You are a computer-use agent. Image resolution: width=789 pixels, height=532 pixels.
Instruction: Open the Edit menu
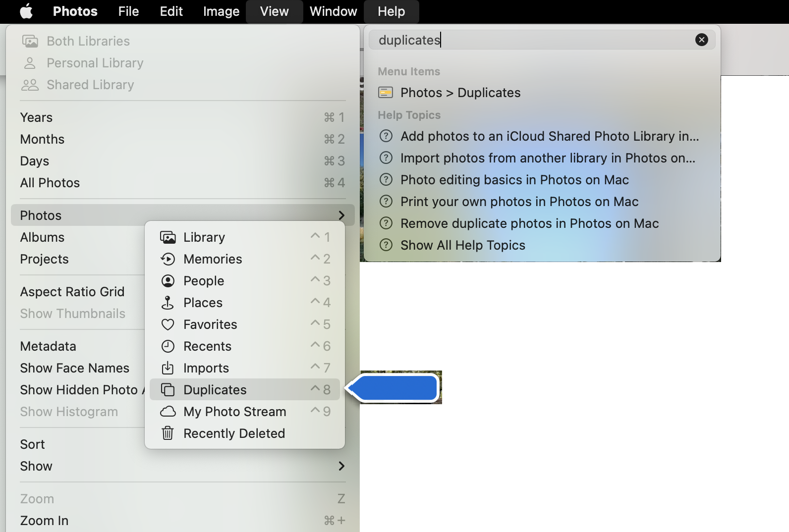(x=171, y=11)
